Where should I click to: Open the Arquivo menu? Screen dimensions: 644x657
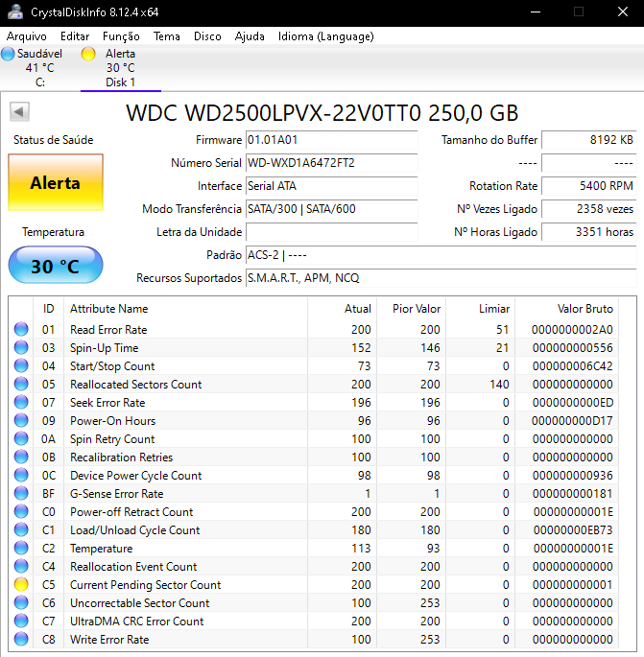(x=27, y=36)
